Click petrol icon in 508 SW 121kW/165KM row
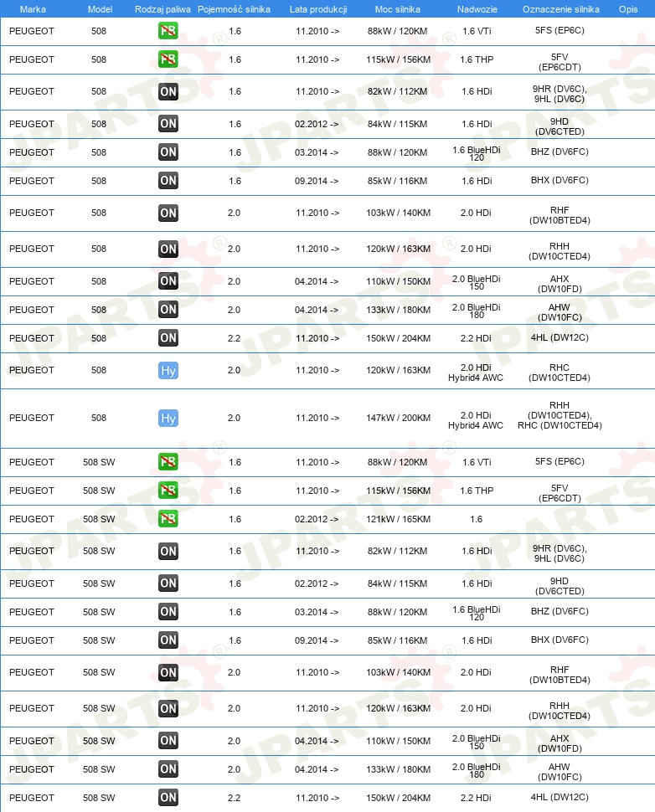The image size is (655, 812). tap(168, 519)
